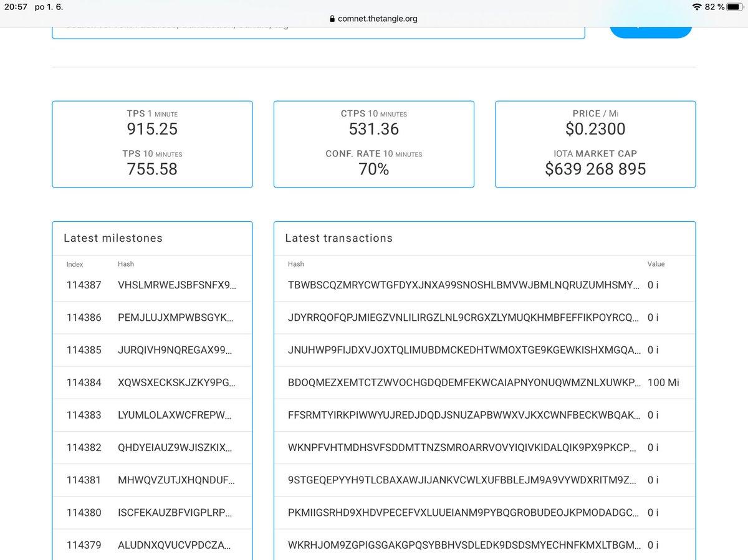Click the Hash column header in milestones table
748x560 pixels.
126,264
